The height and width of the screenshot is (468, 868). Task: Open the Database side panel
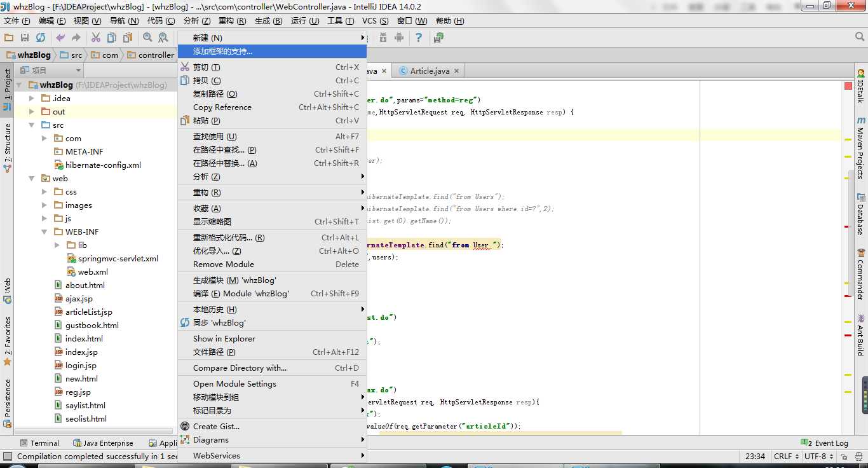pos(861,214)
